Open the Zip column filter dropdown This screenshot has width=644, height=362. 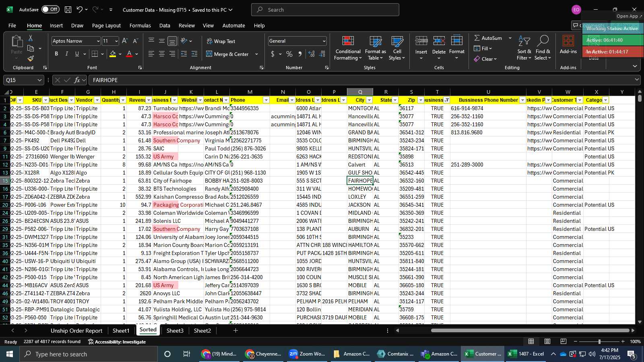(x=421, y=100)
